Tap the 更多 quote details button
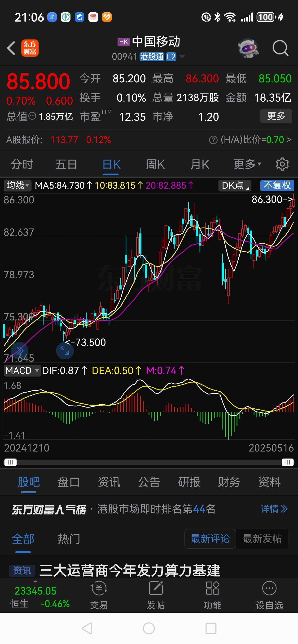The width and height of the screenshot is (298, 644). [276, 116]
